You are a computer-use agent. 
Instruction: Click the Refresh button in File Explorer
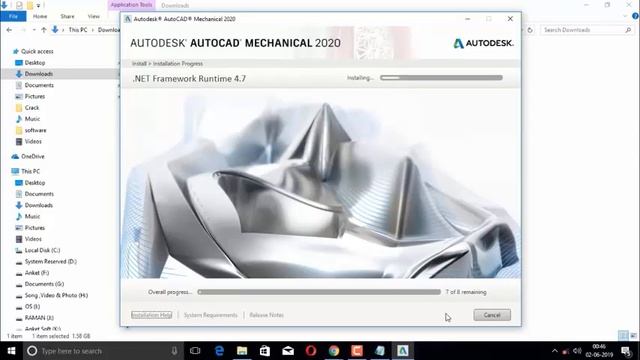[530, 30]
